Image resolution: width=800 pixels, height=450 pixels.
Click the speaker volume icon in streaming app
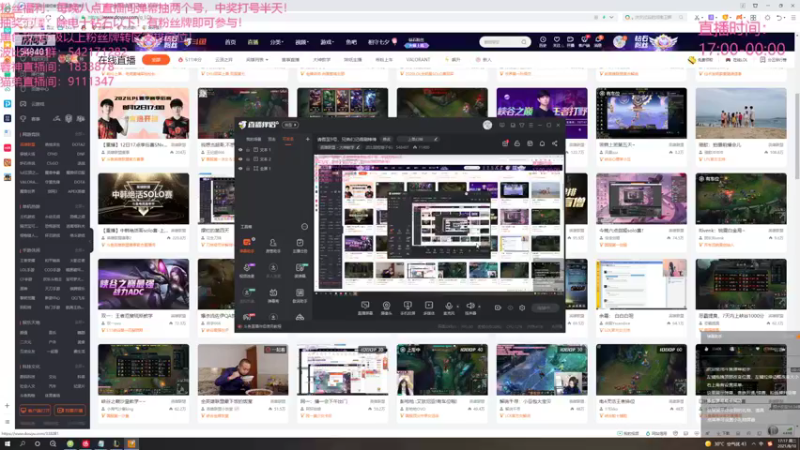pyautogui.click(x=470, y=306)
